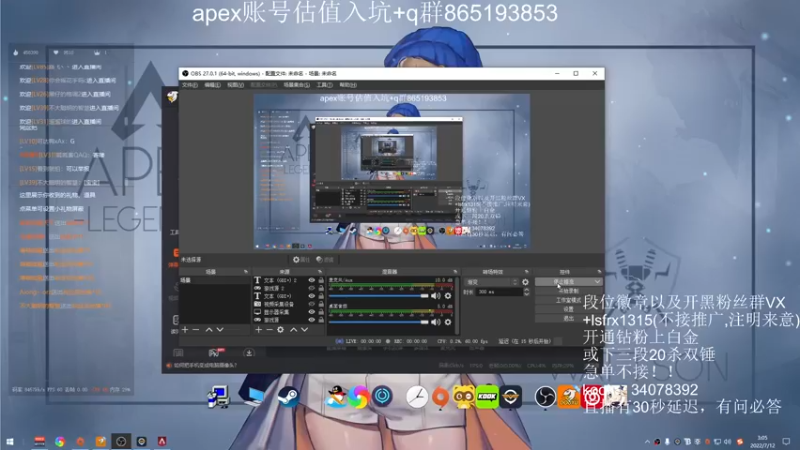Viewport: 800px width, 450px height.
Task: Move the selected source down in the list
Action: pos(304,330)
